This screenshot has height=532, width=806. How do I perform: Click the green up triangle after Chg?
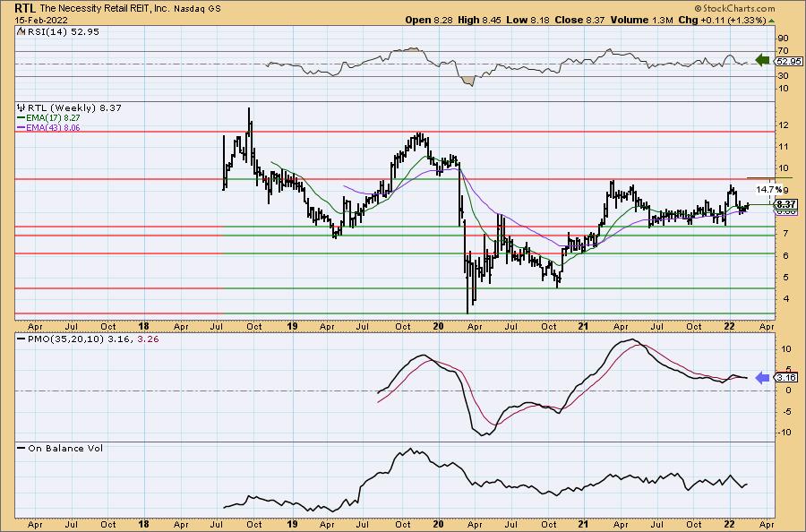pyautogui.click(x=772, y=21)
